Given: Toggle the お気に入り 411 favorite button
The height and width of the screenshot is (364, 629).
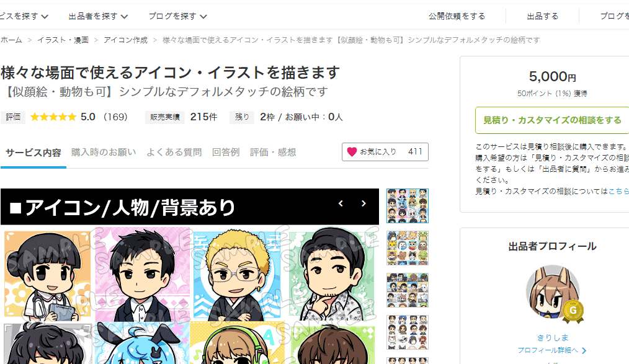Looking at the screenshot, I should [x=385, y=152].
